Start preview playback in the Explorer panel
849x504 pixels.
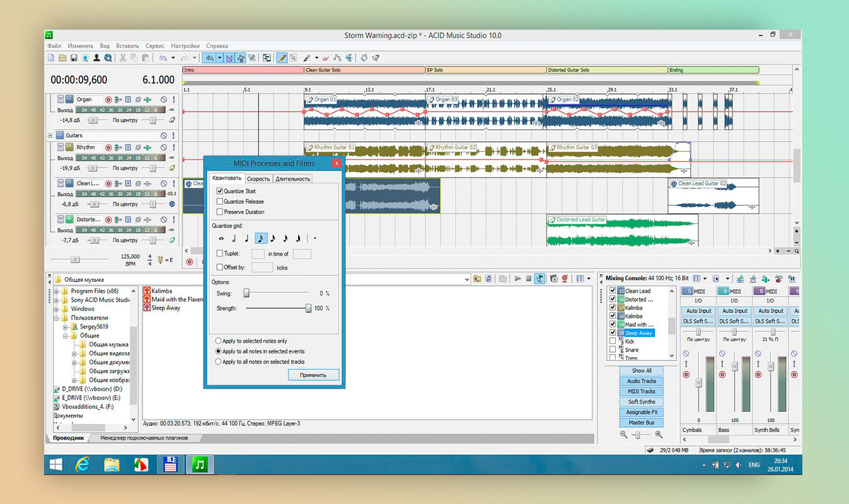click(517, 278)
